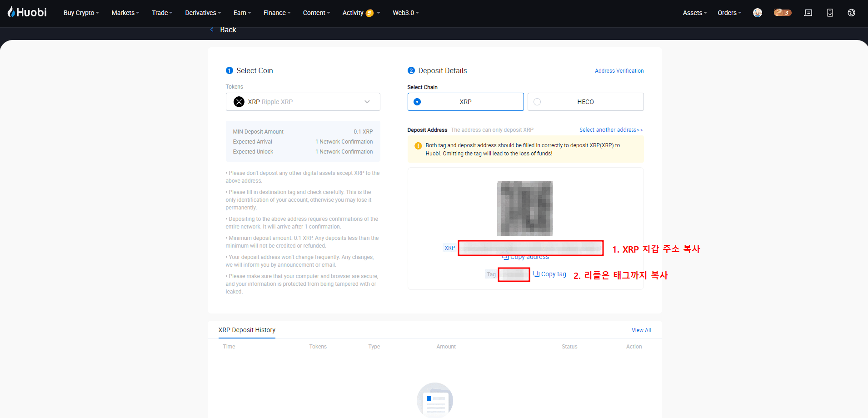This screenshot has height=418, width=868.
Task: Click the app download phone icon
Action: pos(830,13)
